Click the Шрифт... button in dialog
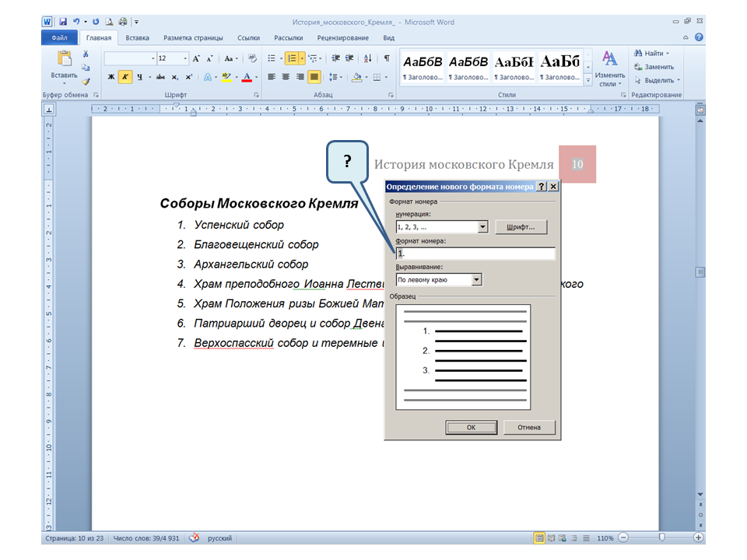747x560 pixels. [521, 227]
